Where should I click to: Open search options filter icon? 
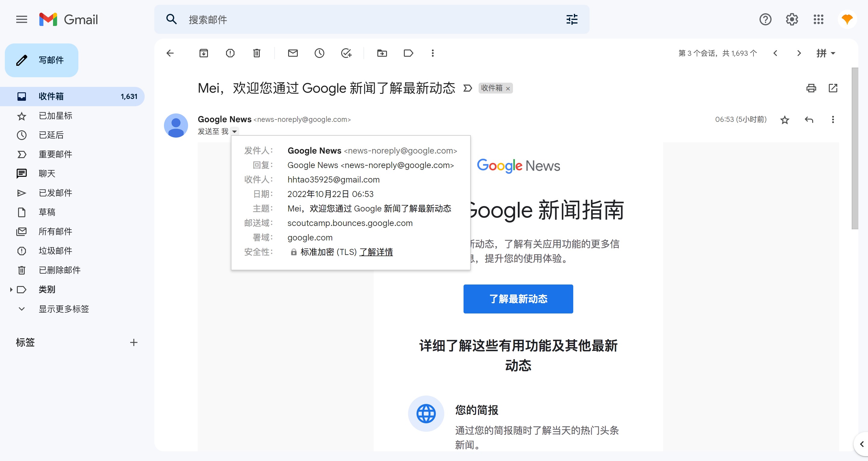pos(572,20)
